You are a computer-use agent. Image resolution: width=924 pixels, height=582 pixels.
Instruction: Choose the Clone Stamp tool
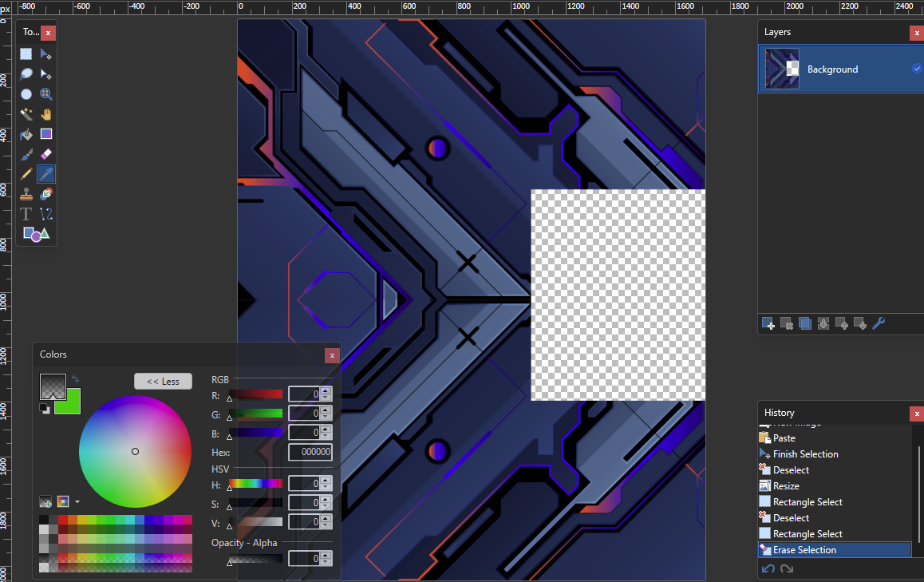pos(26,194)
